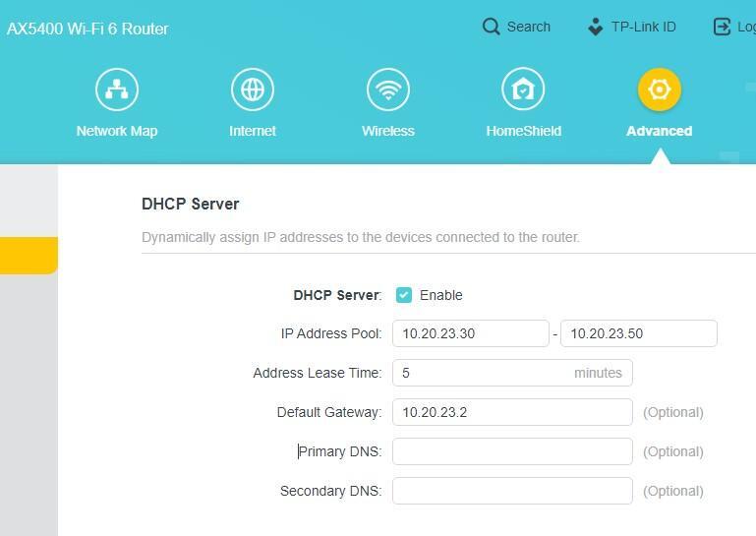
Task: Click the AX5400 Wi-Fi 6 Router title
Action: tap(87, 29)
